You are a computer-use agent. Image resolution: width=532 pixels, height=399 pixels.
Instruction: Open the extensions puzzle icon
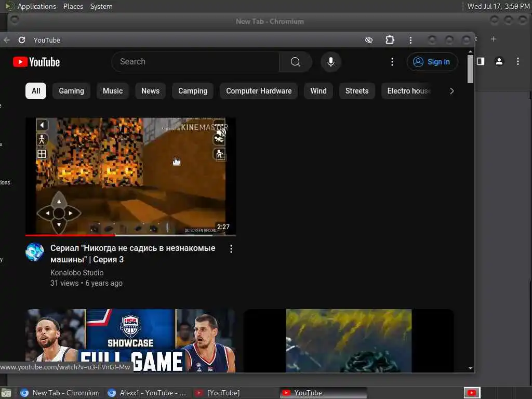pyautogui.click(x=390, y=40)
